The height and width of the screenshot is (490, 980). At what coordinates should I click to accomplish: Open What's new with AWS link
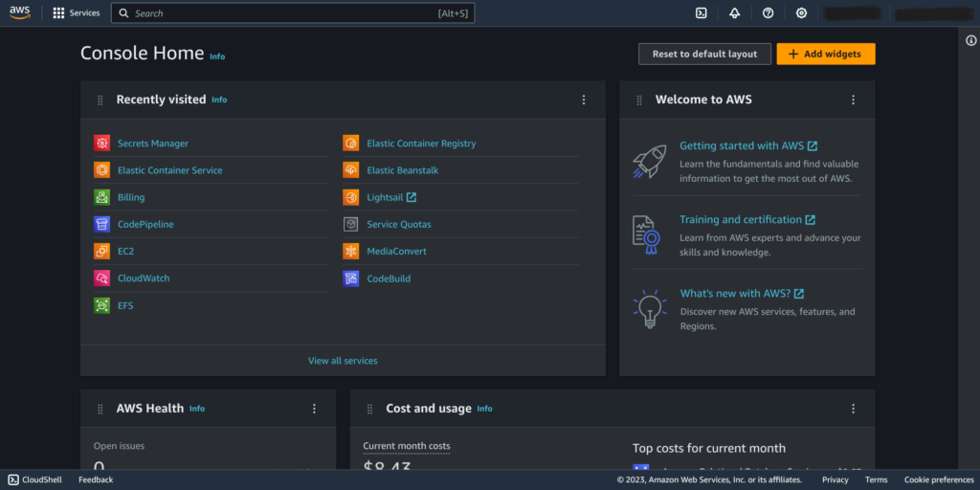(x=742, y=293)
